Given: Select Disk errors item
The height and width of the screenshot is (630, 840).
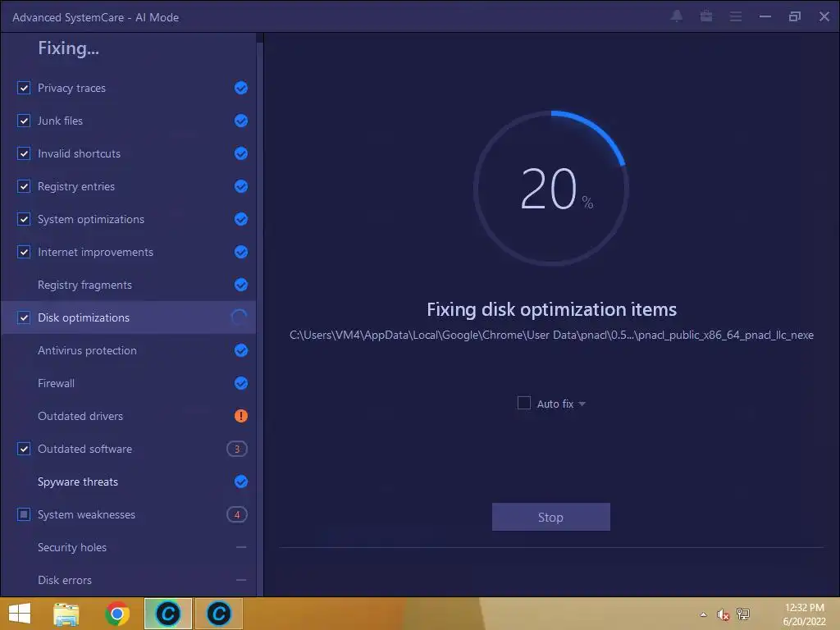Looking at the screenshot, I should tap(129, 580).
